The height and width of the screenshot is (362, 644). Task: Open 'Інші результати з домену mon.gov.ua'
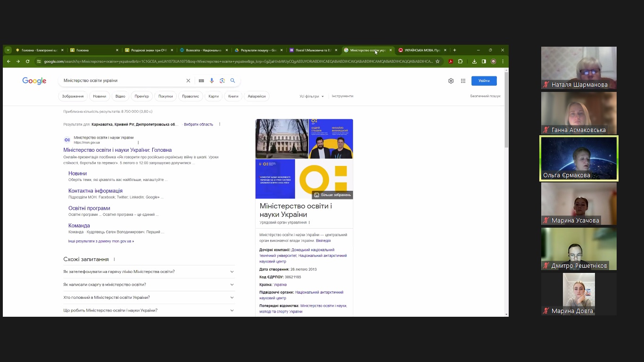point(101,241)
